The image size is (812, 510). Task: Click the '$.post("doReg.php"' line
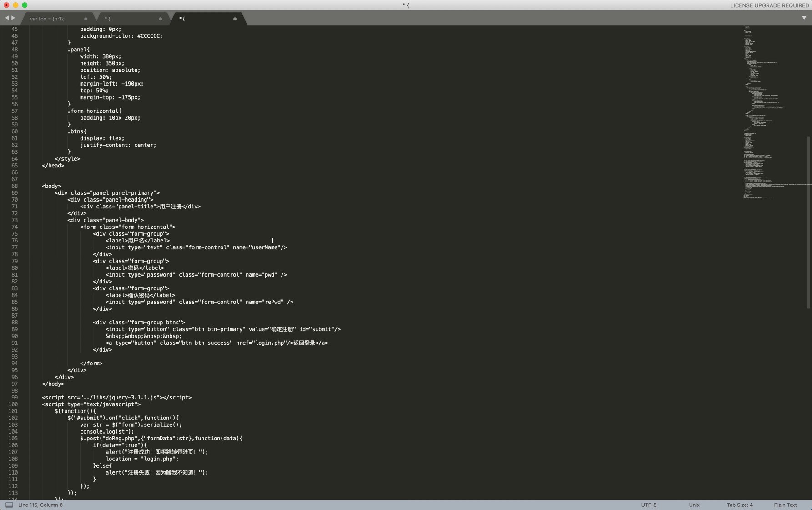[x=161, y=439]
